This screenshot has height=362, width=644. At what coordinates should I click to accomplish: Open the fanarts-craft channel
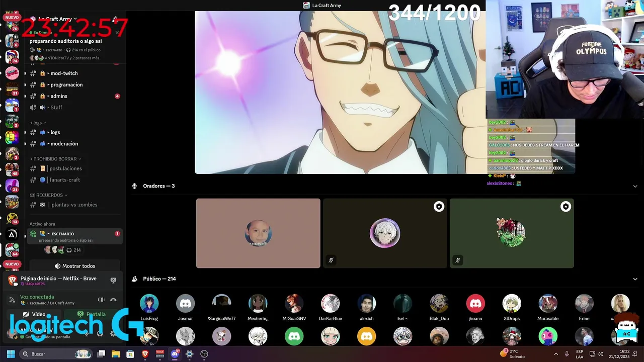pyautogui.click(x=74, y=180)
